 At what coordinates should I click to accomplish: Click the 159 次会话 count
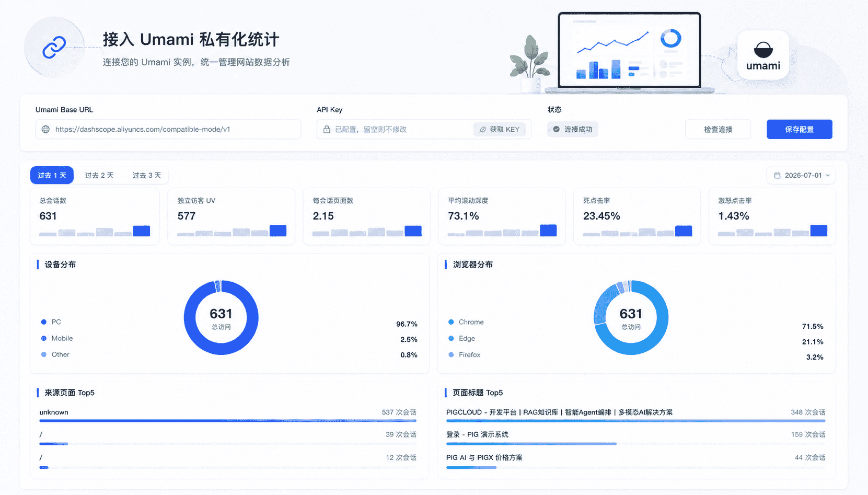pos(808,434)
